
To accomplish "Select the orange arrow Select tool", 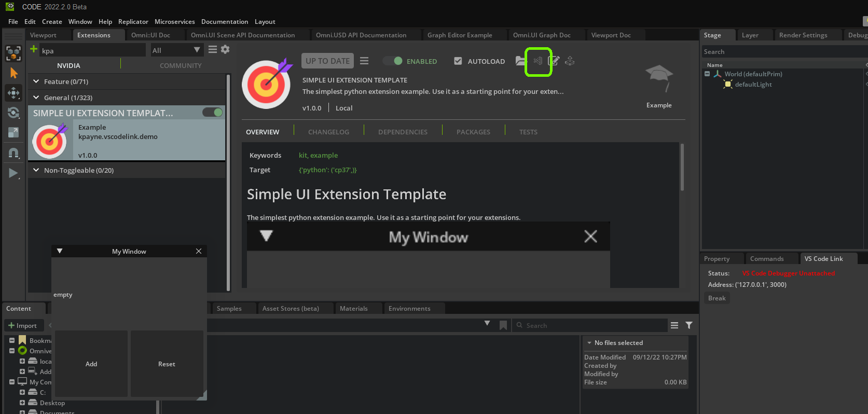I will click(13, 73).
